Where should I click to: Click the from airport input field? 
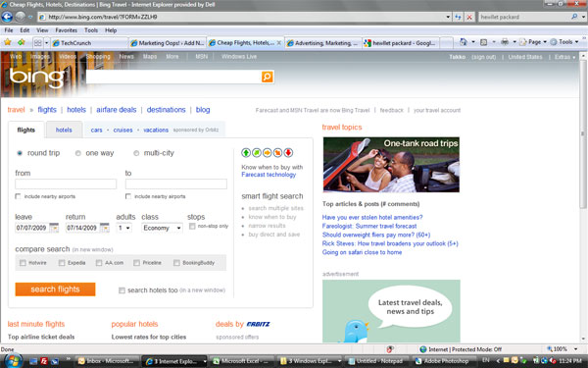[66, 184]
